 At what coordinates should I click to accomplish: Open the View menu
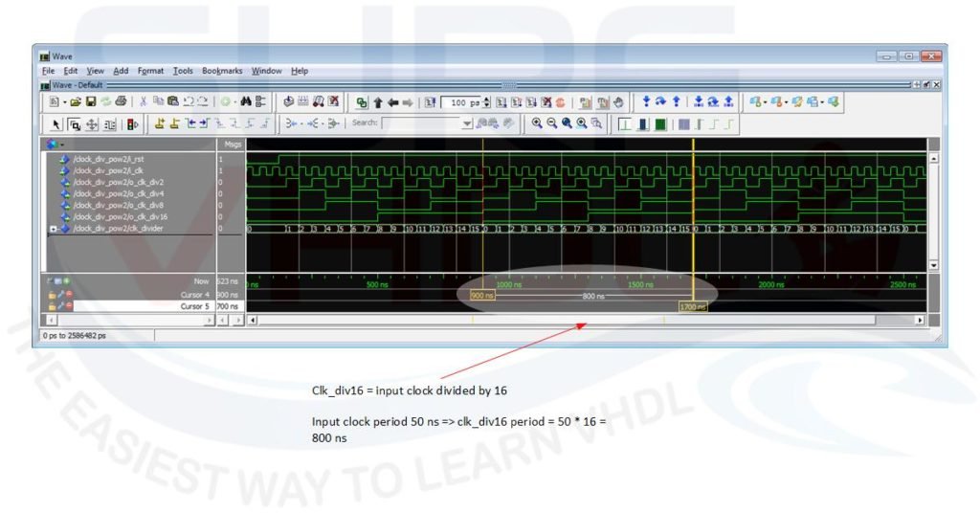[x=95, y=71]
